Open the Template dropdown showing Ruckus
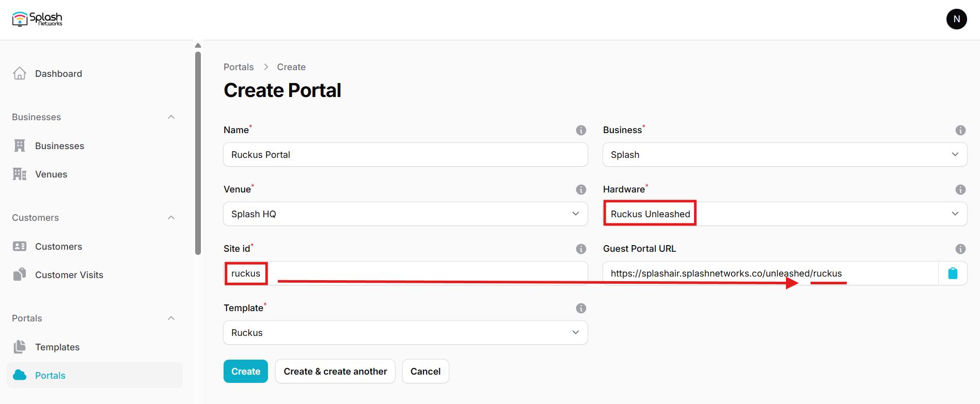Image resolution: width=980 pixels, height=404 pixels. (x=405, y=333)
